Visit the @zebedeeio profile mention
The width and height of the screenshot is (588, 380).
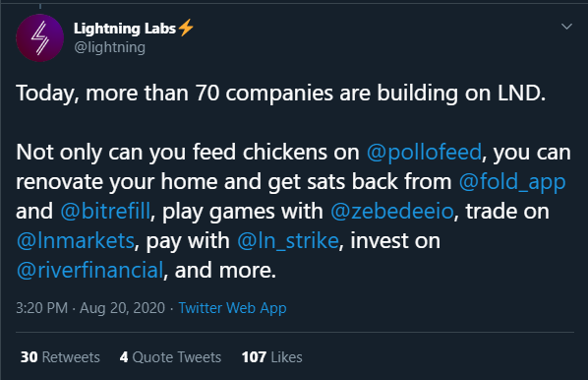point(392,211)
